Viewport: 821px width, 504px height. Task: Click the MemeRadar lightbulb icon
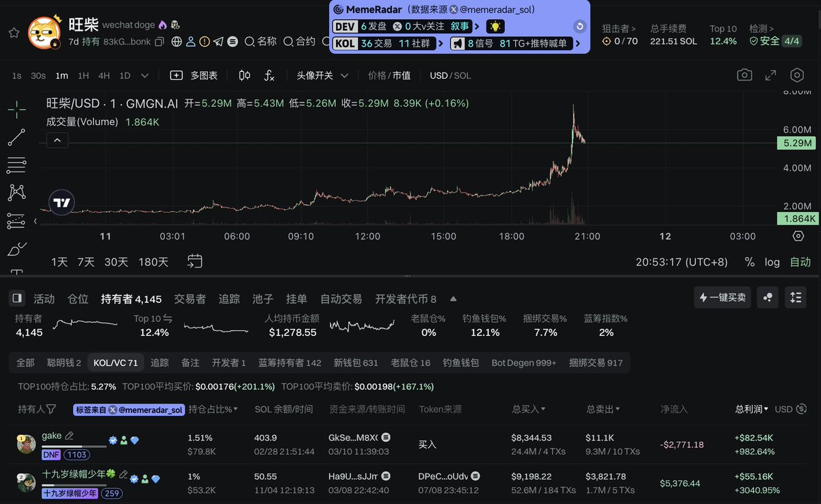tap(495, 27)
